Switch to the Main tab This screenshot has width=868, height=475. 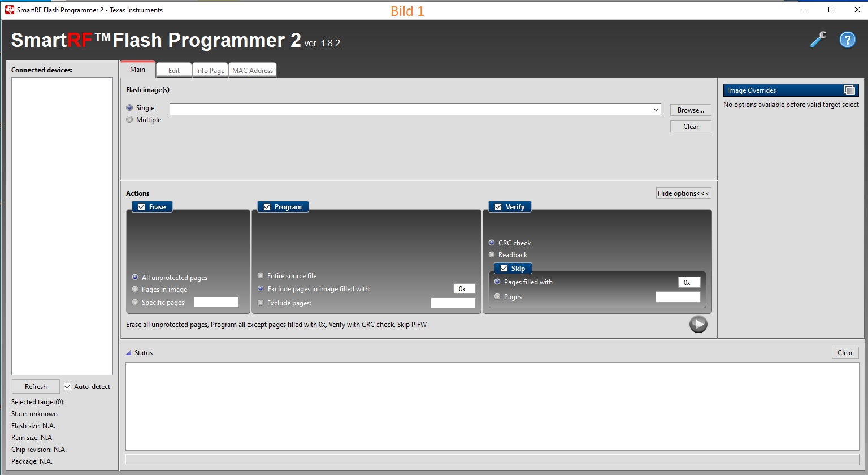(137, 69)
